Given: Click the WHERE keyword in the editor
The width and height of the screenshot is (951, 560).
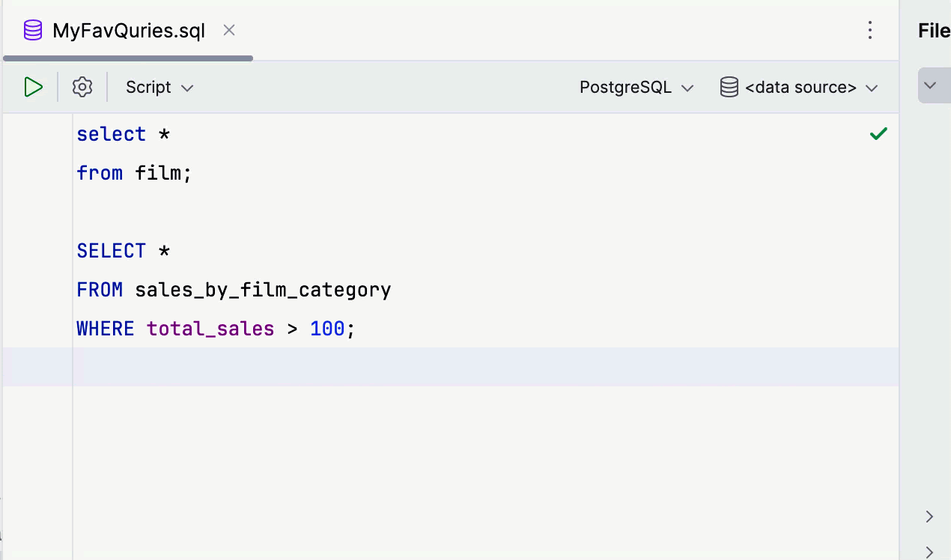Looking at the screenshot, I should [105, 329].
